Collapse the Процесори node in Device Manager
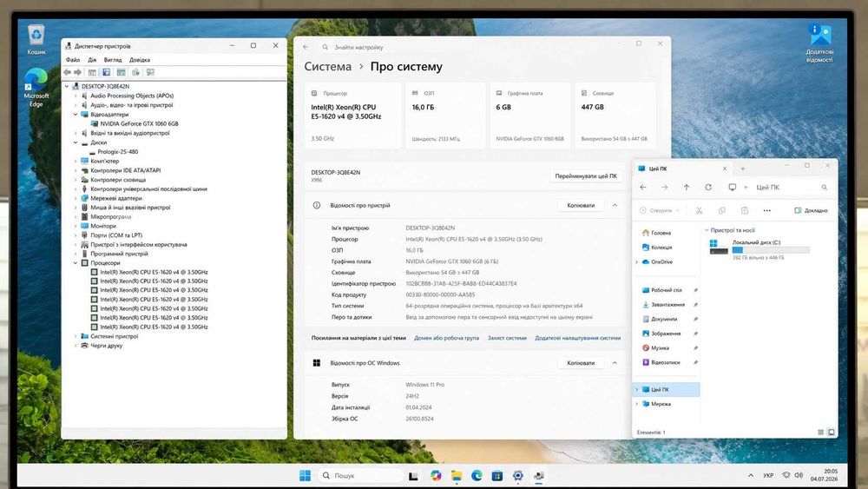 [x=76, y=263]
